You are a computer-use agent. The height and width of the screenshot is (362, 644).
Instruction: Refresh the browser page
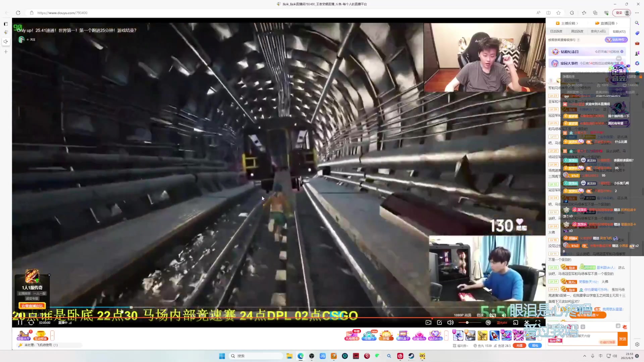pyautogui.click(x=18, y=13)
